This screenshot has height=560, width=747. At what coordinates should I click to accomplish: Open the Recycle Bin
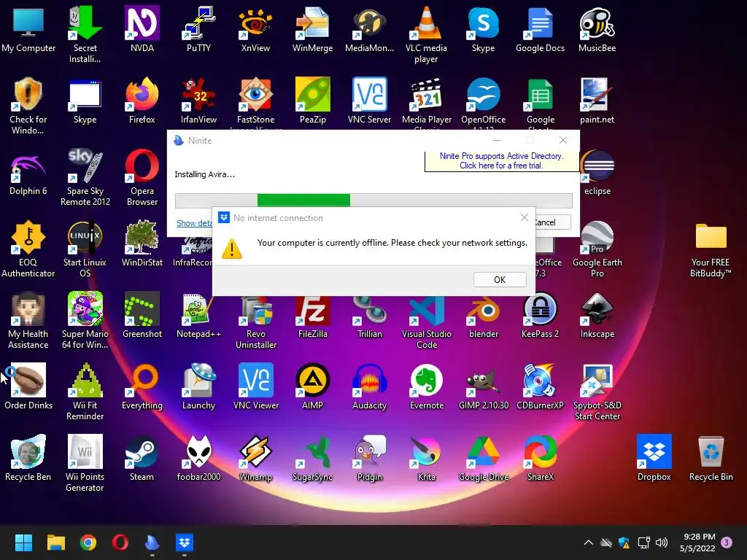pyautogui.click(x=711, y=458)
